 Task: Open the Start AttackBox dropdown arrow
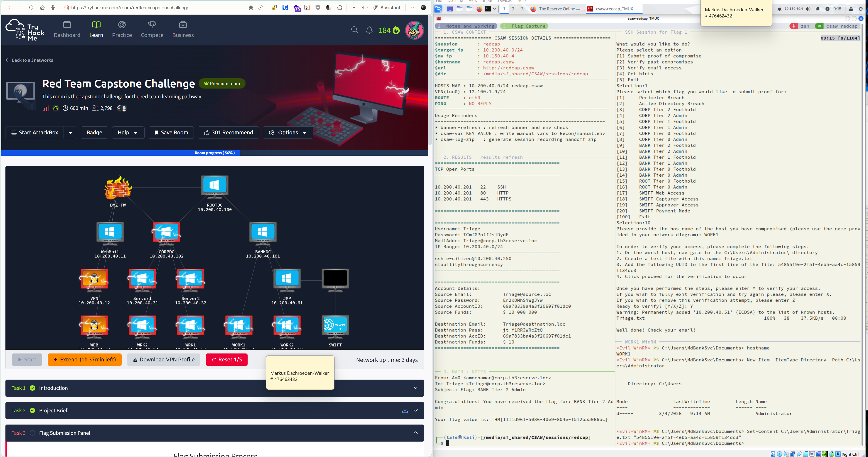70,132
